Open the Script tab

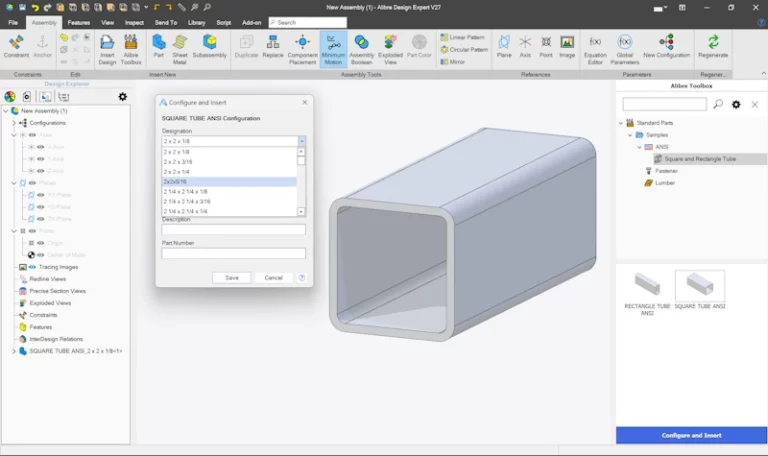click(x=223, y=23)
